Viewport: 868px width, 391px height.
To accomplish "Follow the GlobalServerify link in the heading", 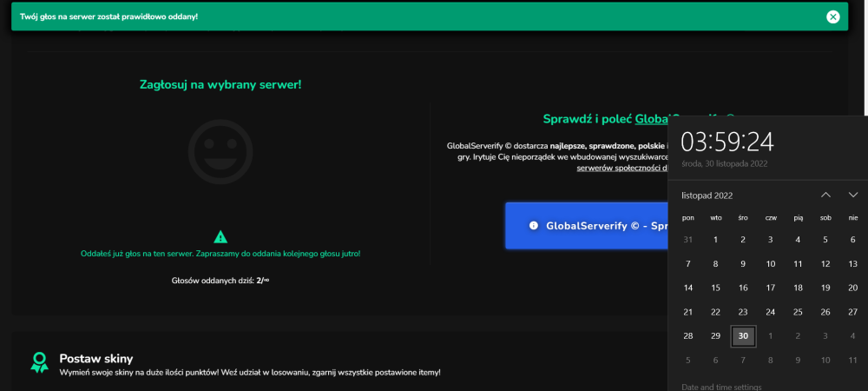I will [x=652, y=118].
